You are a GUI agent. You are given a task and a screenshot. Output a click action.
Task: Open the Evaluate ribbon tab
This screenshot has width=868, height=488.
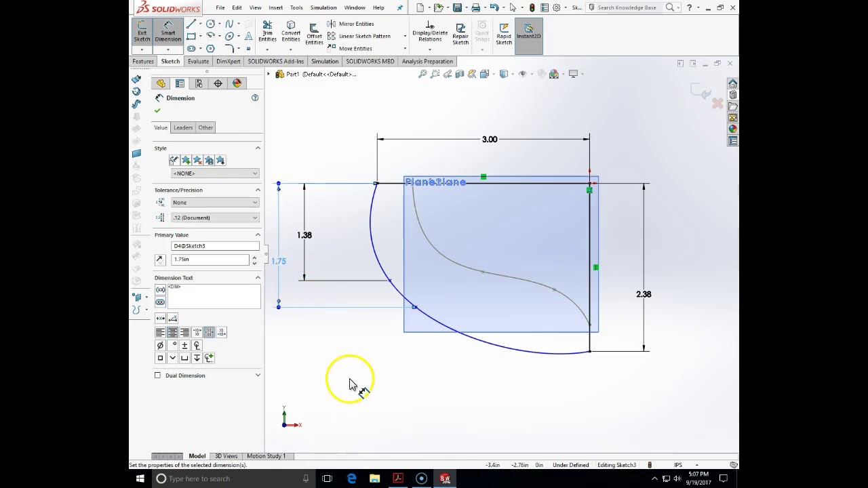(198, 62)
